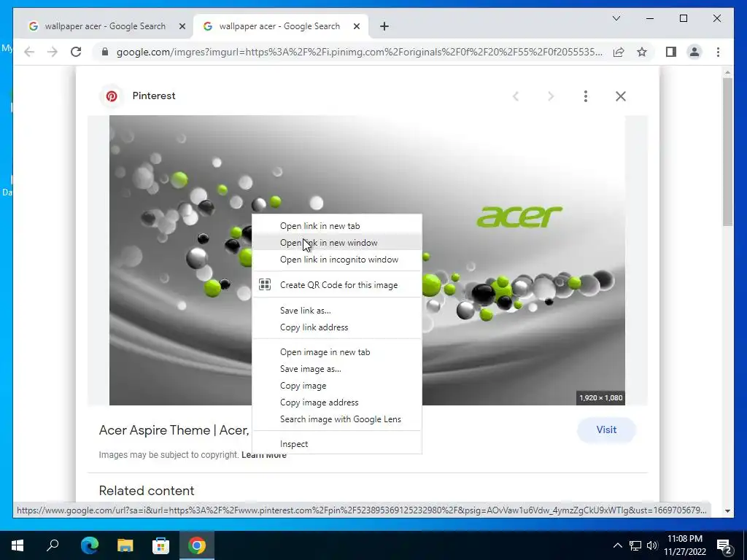This screenshot has width=747, height=560.
Task: Close the second wallpaper acer tab
Action: tap(356, 27)
